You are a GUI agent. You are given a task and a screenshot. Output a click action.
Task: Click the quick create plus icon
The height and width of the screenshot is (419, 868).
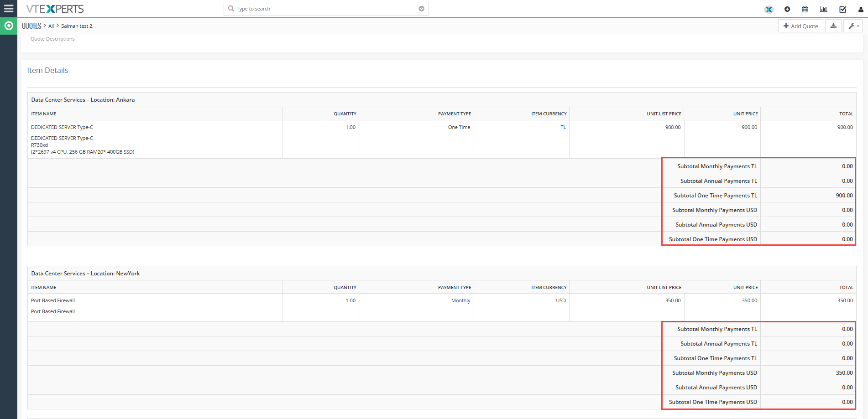point(787,9)
